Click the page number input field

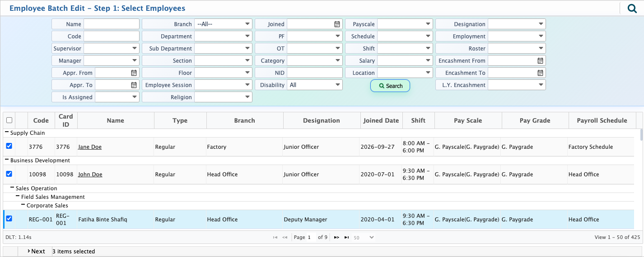[311, 237]
